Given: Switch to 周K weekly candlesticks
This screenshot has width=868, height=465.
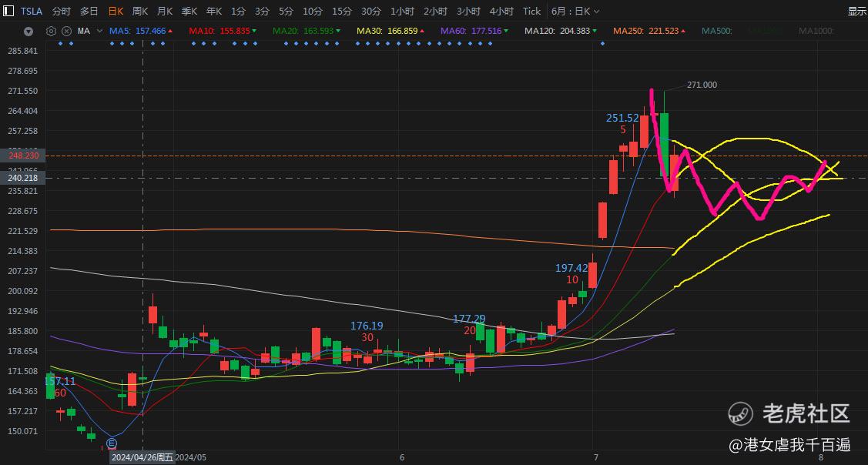Looking at the screenshot, I should click(140, 11).
